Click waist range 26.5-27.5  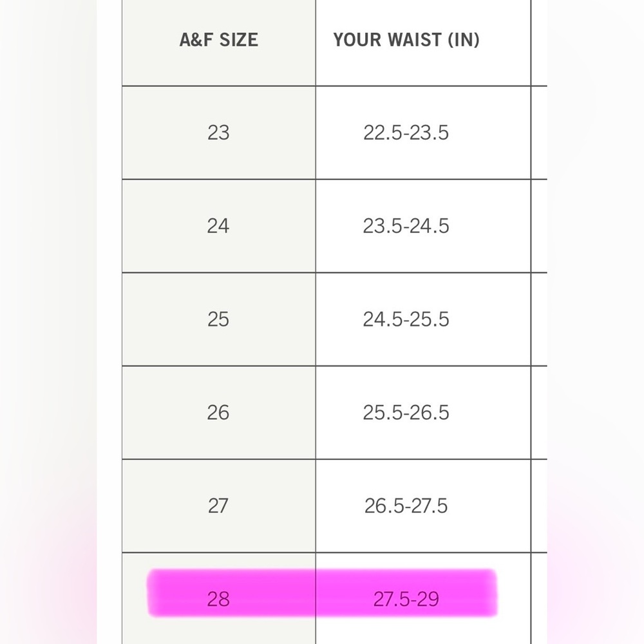click(406, 506)
